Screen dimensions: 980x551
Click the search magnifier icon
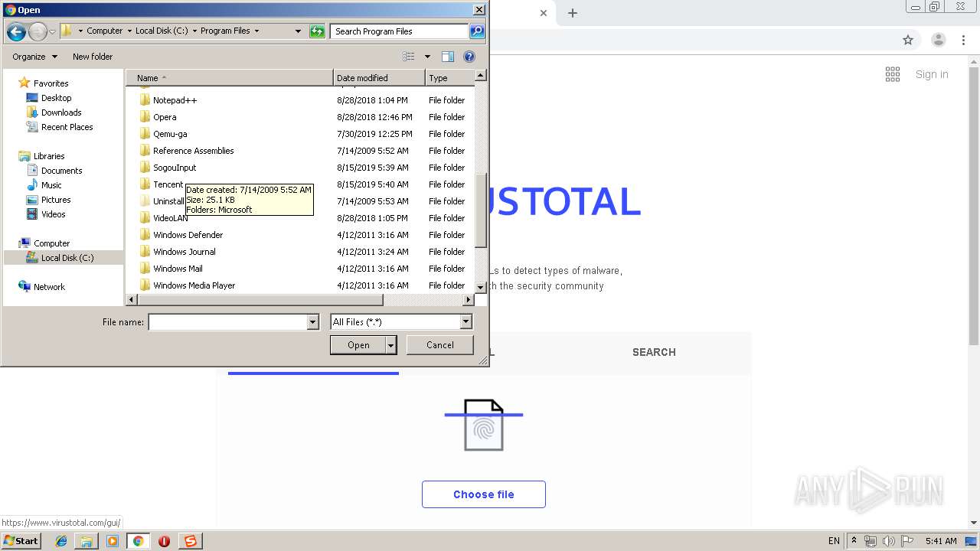coord(477,31)
